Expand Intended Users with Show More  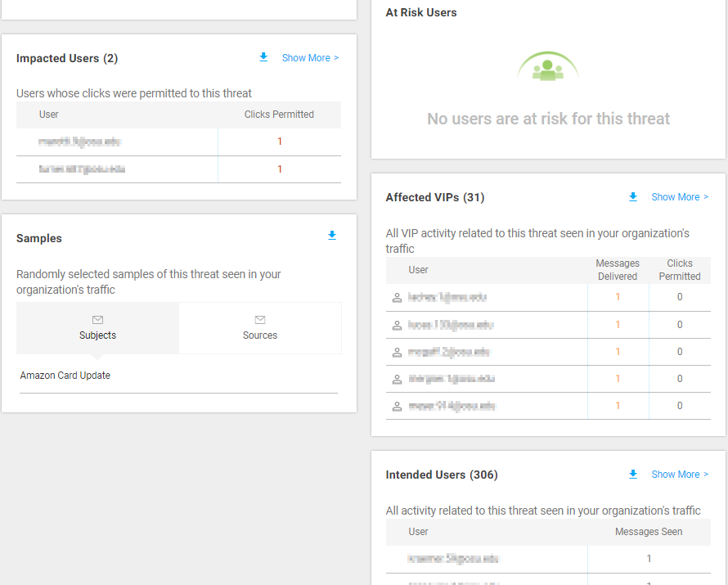(680, 475)
